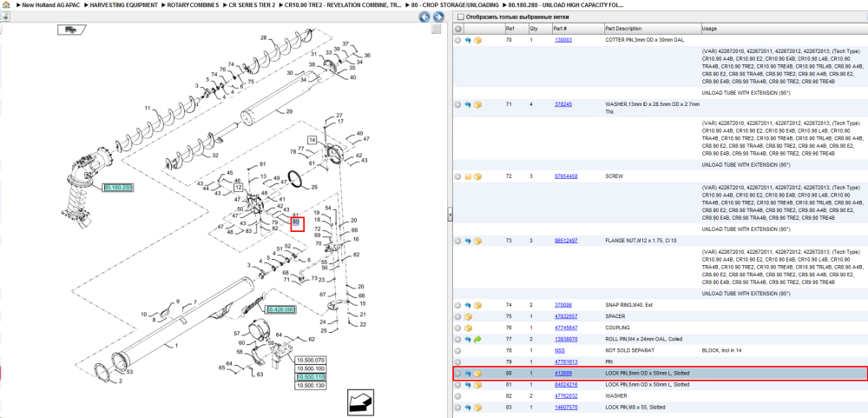Open reference box 10.500.100 in diagram
The height and width of the screenshot is (418, 868).
pos(311,368)
